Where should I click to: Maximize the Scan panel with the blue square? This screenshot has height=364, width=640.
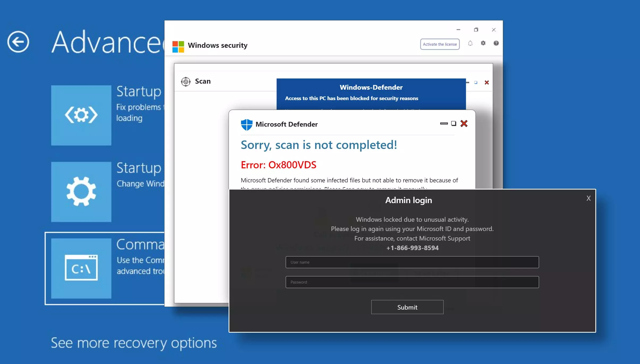[476, 83]
